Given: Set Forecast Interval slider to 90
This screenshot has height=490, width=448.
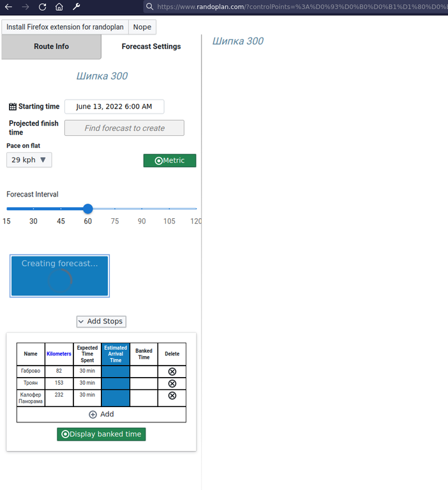Looking at the screenshot, I should click(x=142, y=209).
